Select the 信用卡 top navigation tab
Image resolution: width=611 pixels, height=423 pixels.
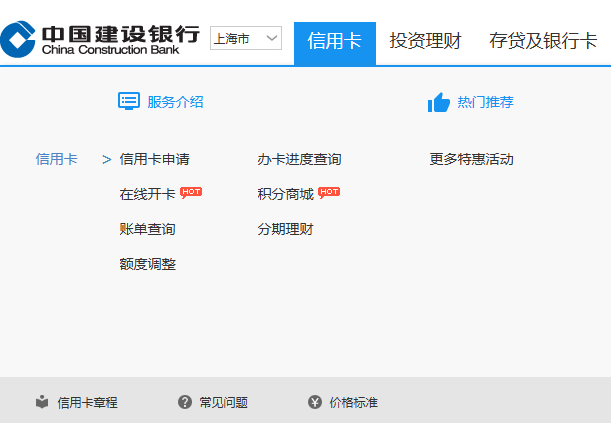pos(334,41)
